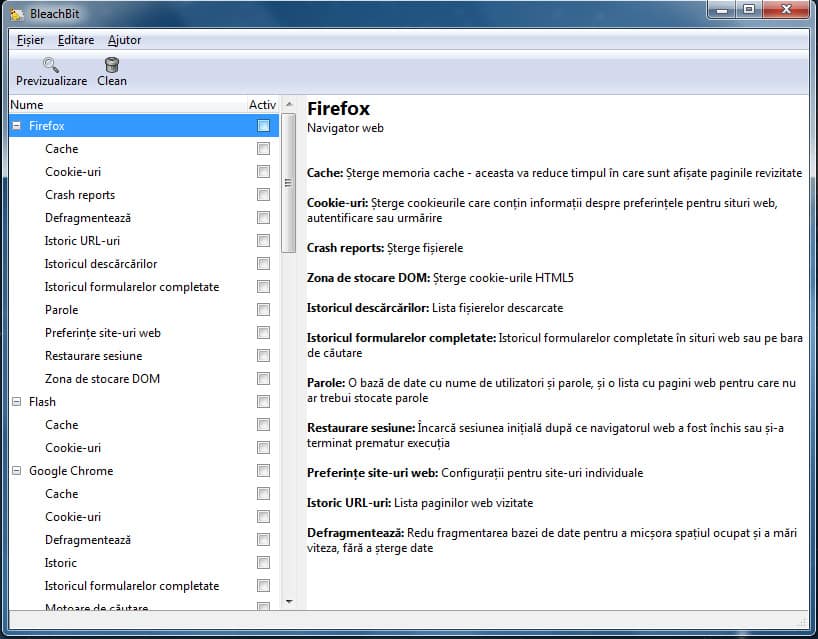
Task: Click the Nume column header
Action: click(x=128, y=105)
